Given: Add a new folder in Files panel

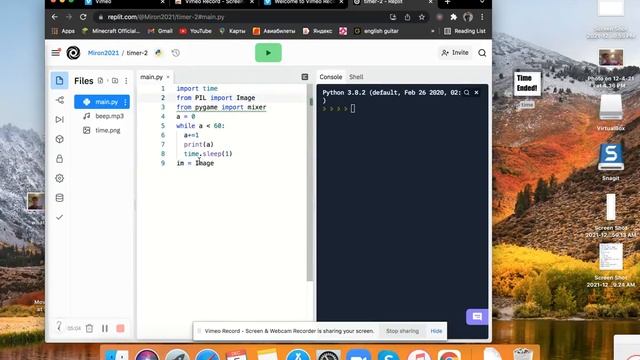Looking at the screenshot, I should (115, 81).
